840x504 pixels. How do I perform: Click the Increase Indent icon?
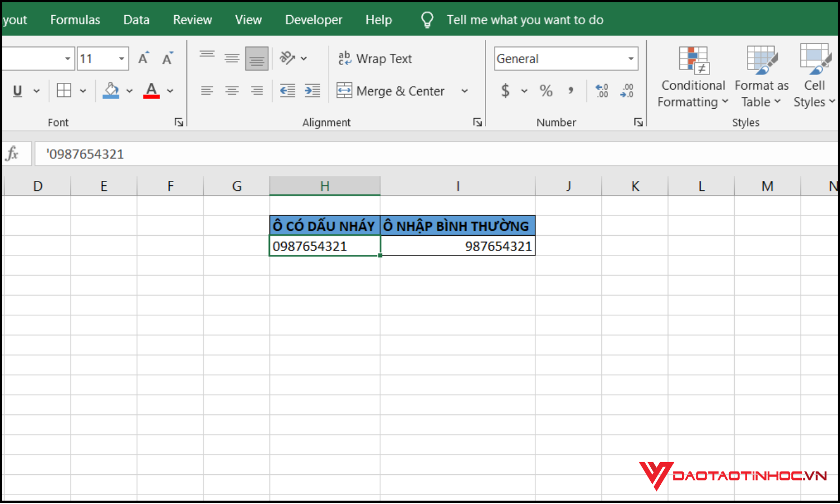(312, 91)
